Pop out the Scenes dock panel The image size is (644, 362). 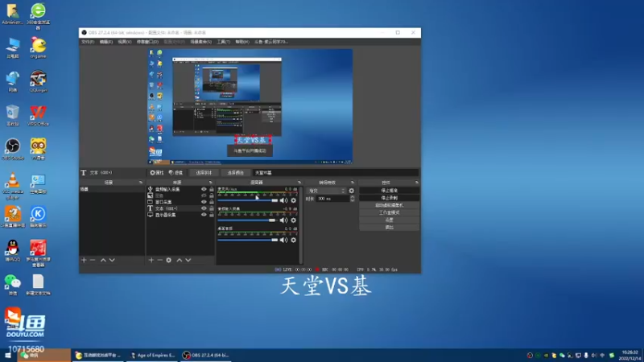point(140,183)
